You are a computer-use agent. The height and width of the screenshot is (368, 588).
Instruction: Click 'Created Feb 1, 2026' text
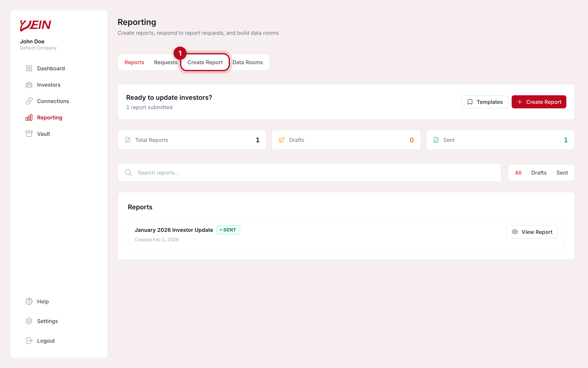coord(157,239)
